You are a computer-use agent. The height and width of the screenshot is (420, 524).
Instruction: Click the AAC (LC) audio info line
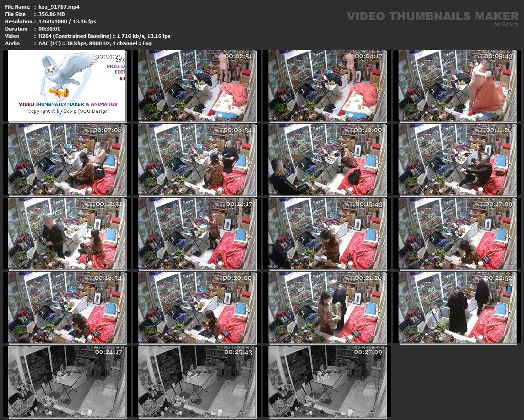[95, 43]
